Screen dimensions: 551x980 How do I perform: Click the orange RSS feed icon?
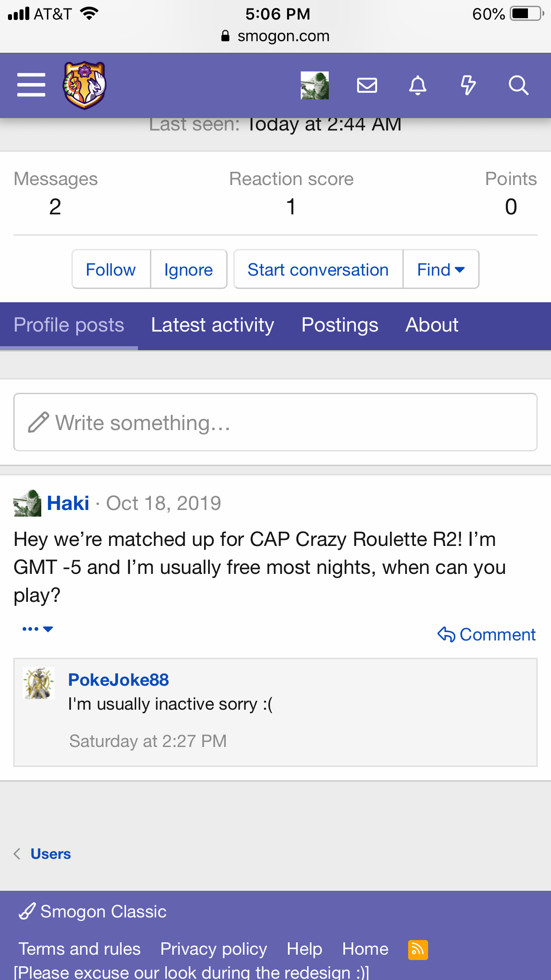418,950
